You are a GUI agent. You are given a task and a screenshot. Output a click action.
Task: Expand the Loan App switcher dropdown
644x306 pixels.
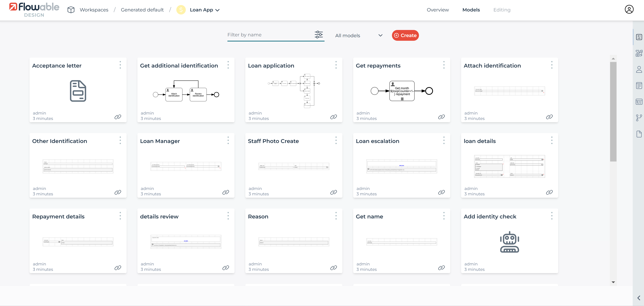coord(217,10)
